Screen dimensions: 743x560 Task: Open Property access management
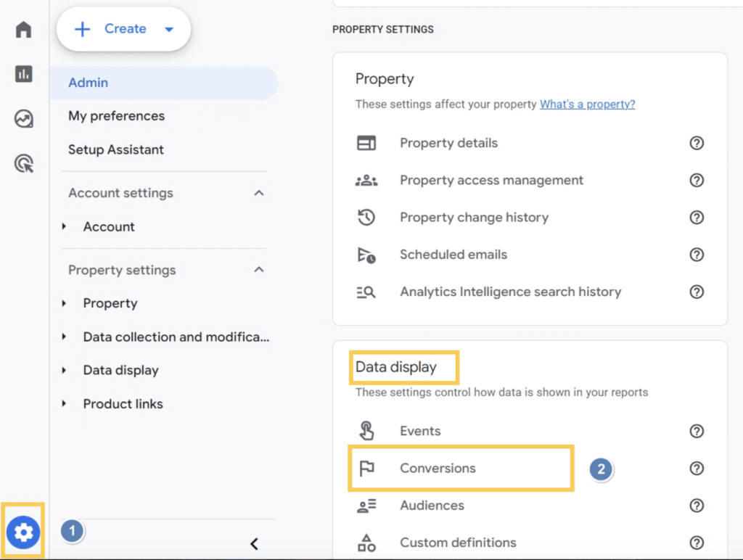coord(491,181)
